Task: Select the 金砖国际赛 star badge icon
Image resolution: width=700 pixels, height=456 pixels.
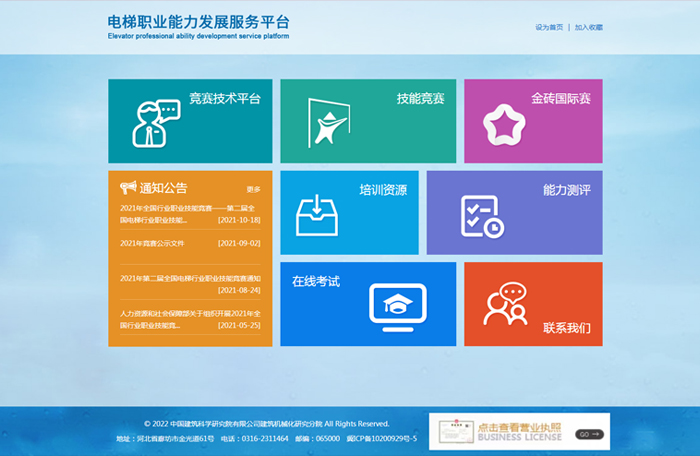Action: click(504, 125)
